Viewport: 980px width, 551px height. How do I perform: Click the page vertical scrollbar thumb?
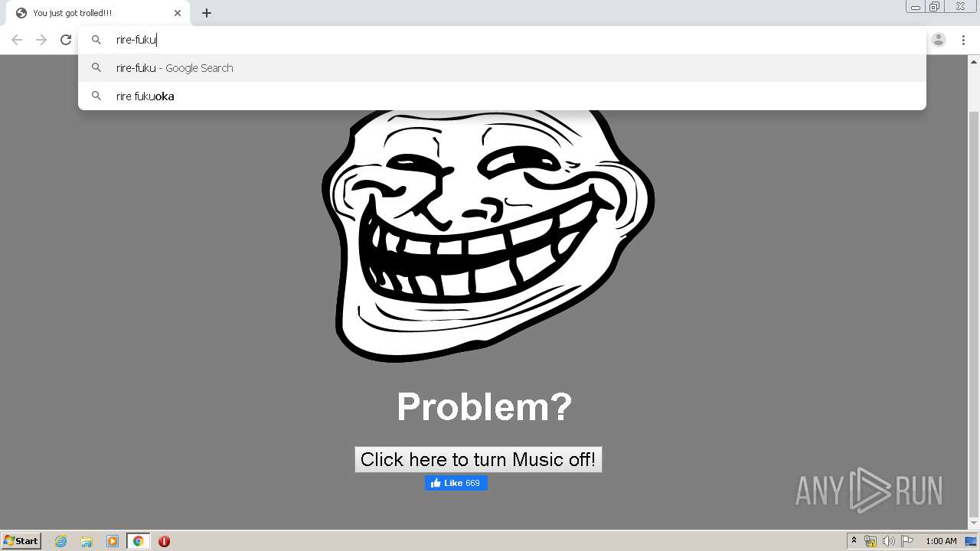(974, 314)
